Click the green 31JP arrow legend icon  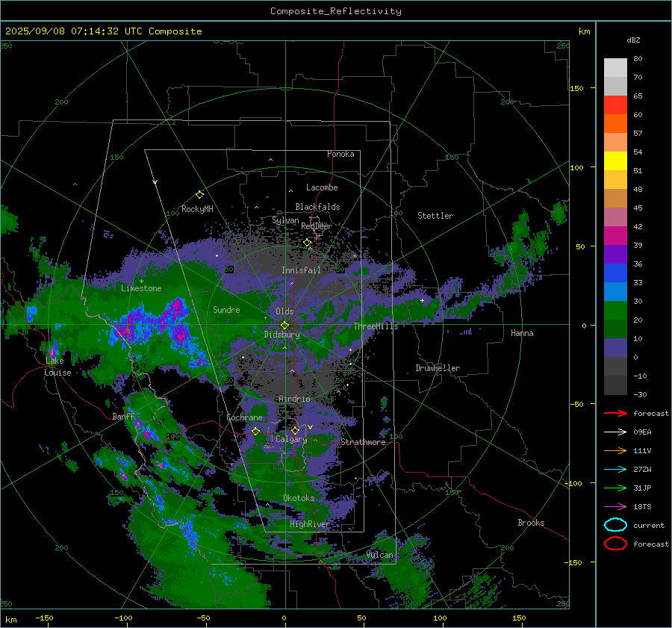pyautogui.click(x=615, y=488)
